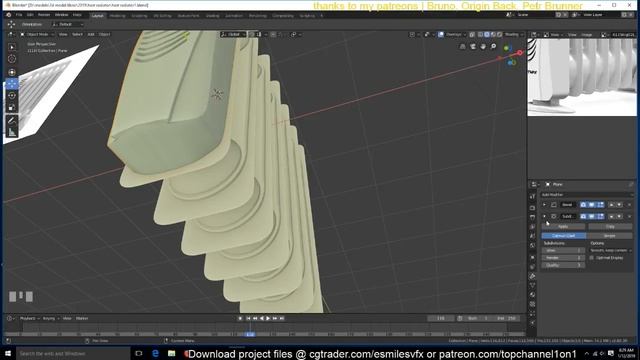Toggle perspective/orthographic view button

(x=462, y=47)
